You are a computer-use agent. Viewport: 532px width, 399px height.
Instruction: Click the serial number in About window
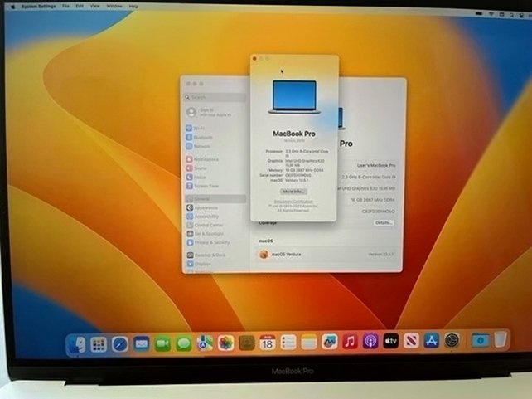coord(297,175)
